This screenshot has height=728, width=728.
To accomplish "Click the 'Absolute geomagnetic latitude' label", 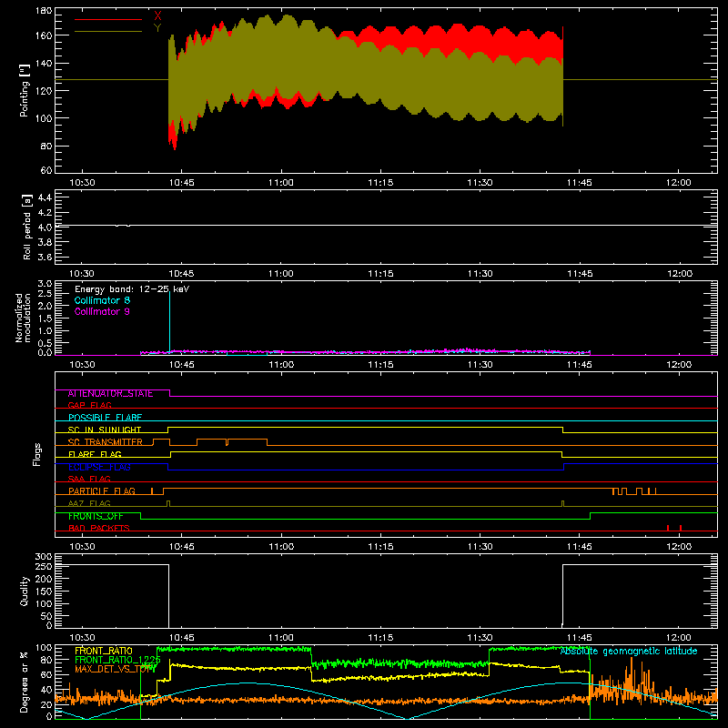I will click(629, 651).
